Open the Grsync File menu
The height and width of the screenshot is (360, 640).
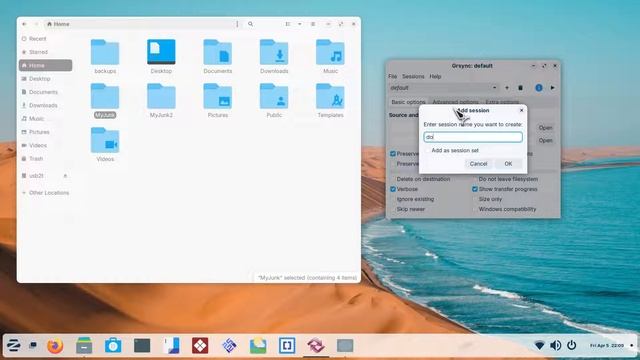[393, 76]
